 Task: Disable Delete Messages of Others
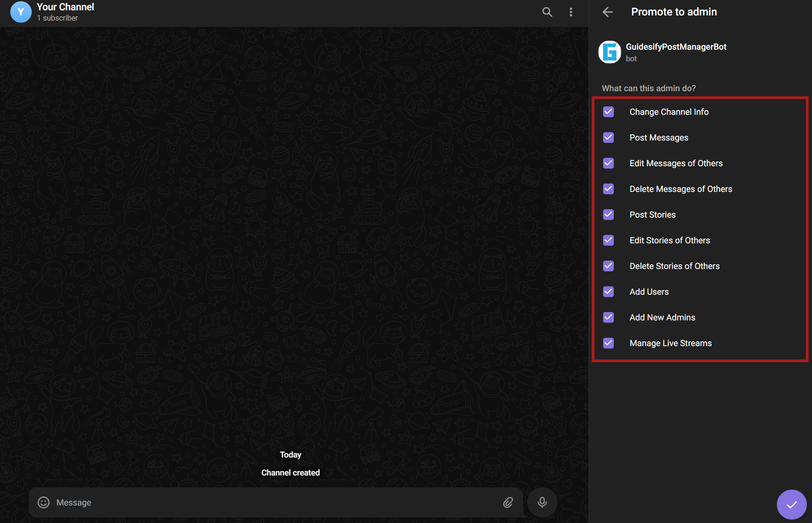point(608,189)
